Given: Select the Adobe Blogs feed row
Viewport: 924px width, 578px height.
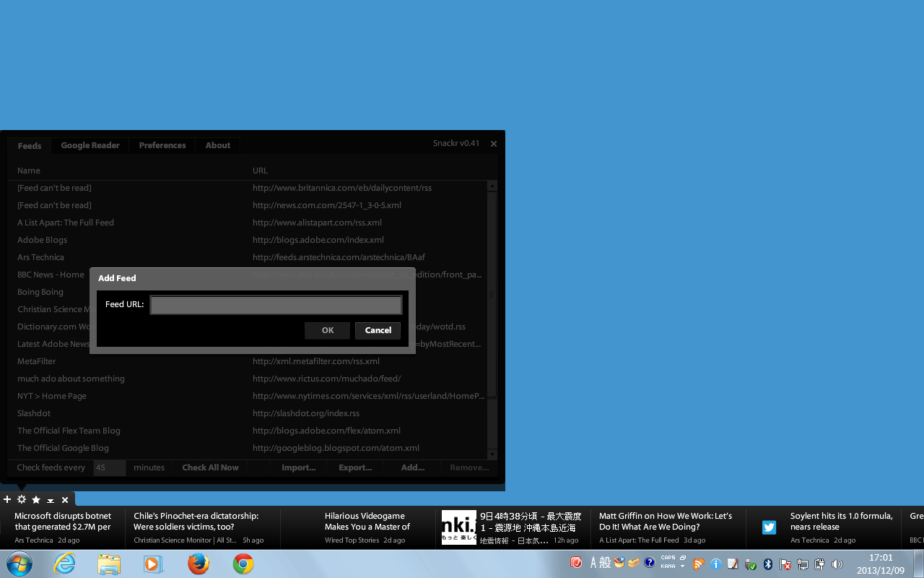Looking at the screenshot, I should [x=248, y=240].
